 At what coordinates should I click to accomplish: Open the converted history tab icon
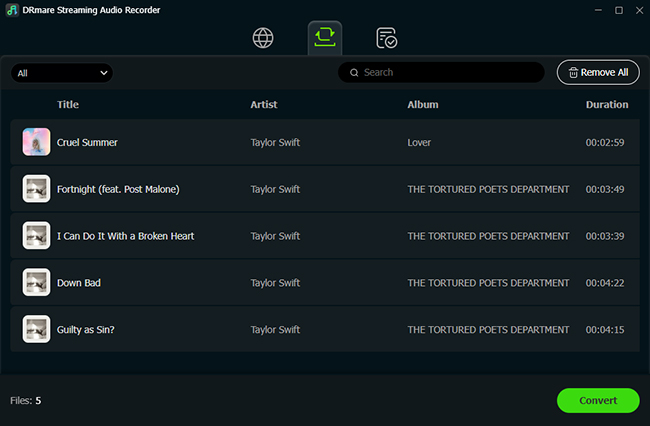pos(386,38)
